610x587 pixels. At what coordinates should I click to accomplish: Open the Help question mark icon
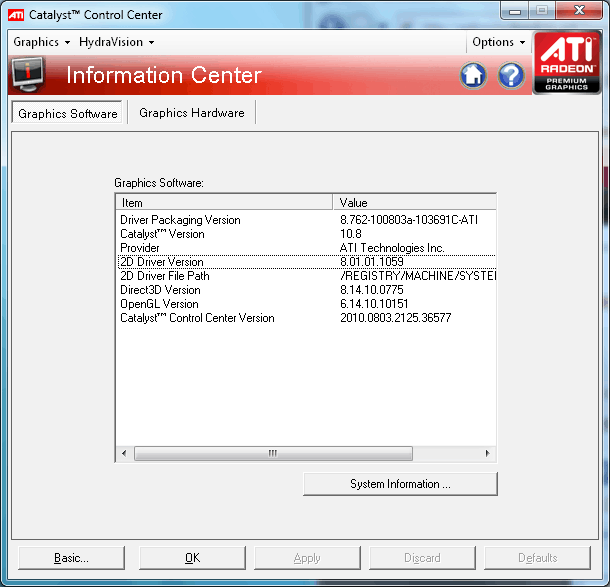pyautogui.click(x=511, y=75)
